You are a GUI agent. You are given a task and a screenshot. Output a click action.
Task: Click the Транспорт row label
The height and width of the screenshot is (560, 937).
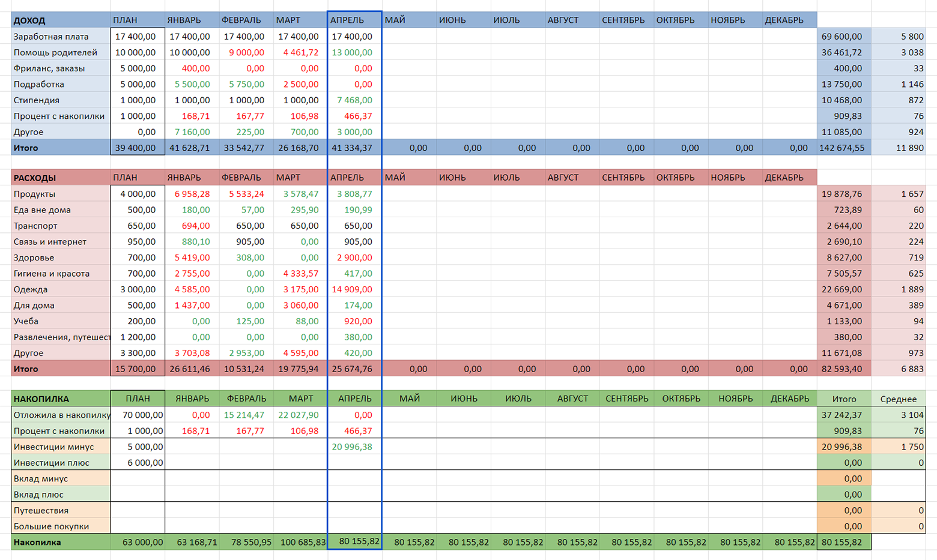(61, 226)
